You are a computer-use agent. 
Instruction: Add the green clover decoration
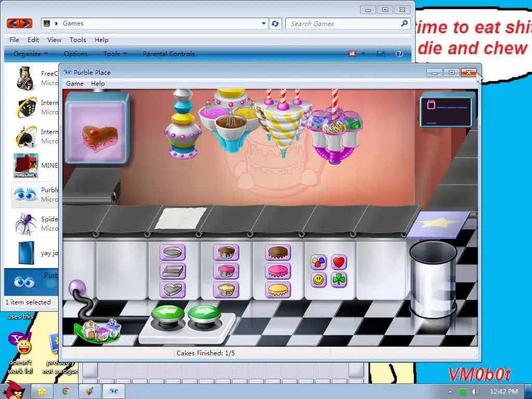coord(339,280)
